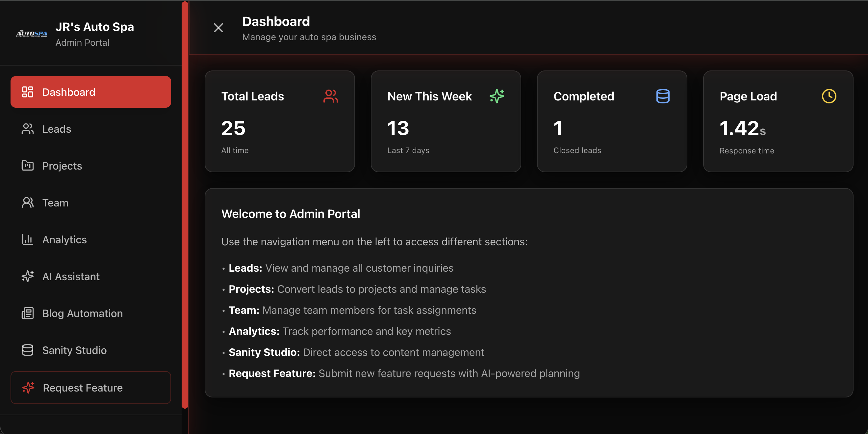Click the Completed database icon
868x434 pixels.
[x=662, y=96]
